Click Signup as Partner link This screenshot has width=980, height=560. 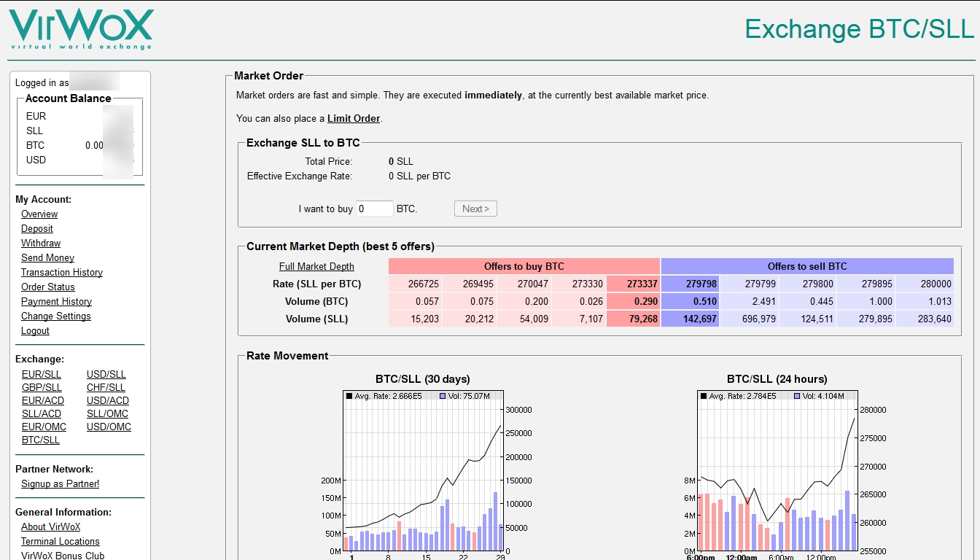(x=60, y=484)
